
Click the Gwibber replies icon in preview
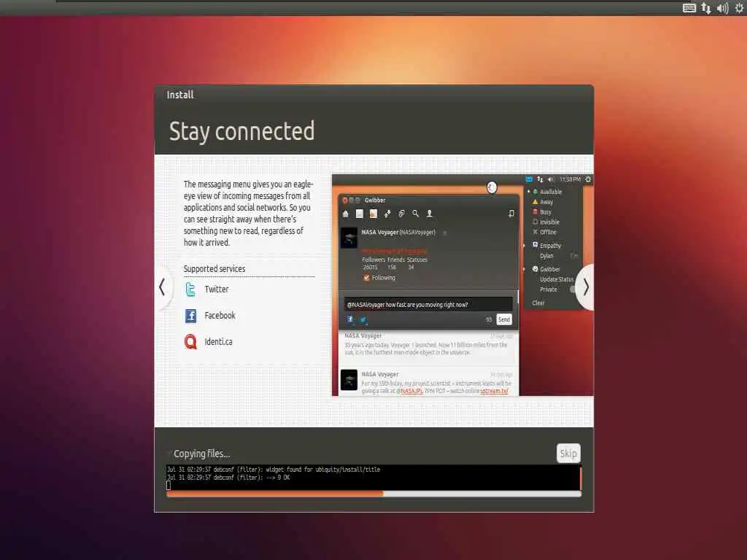pyautogui.click(x=373, y=214)
